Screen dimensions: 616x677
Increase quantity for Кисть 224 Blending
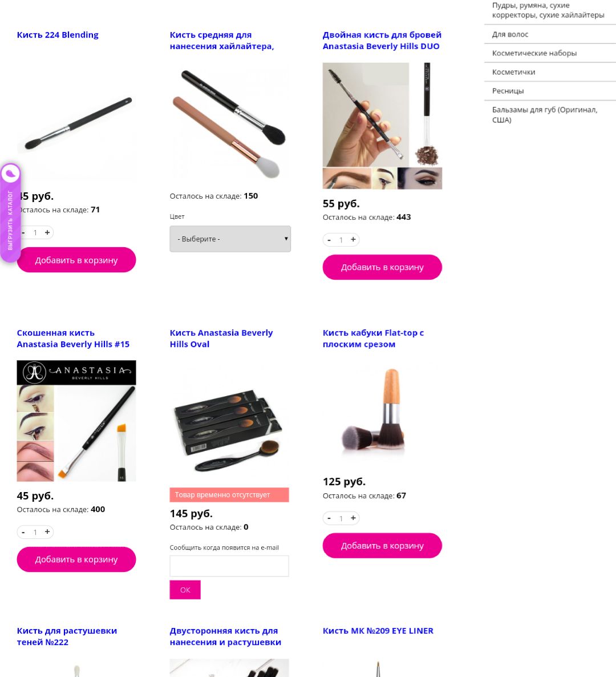(x=47, y=232)
